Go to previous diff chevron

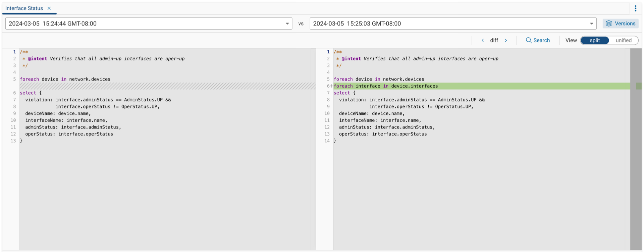(x=483, y=40)
